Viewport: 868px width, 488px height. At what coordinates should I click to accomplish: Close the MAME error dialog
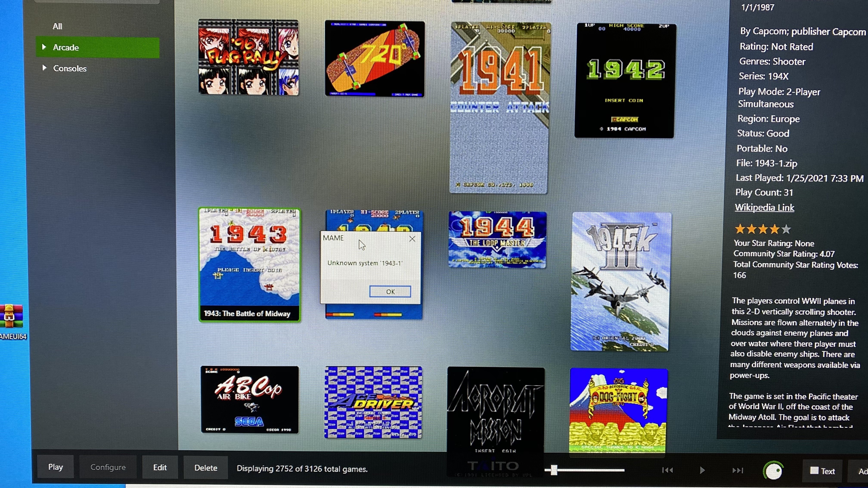(x=412, y=239)
